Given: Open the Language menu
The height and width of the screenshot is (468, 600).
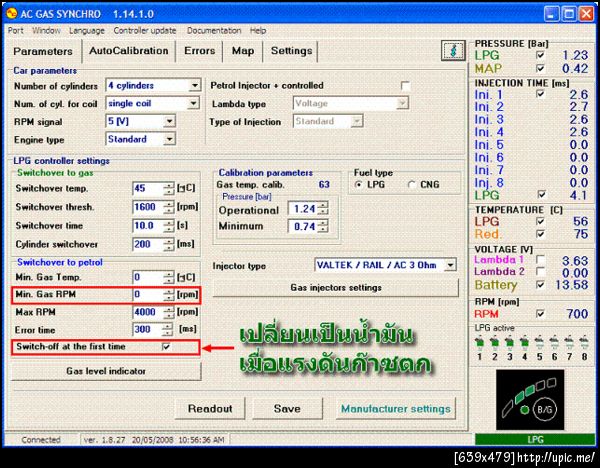Looking at the screenshot, I should [x=86, y=31].
